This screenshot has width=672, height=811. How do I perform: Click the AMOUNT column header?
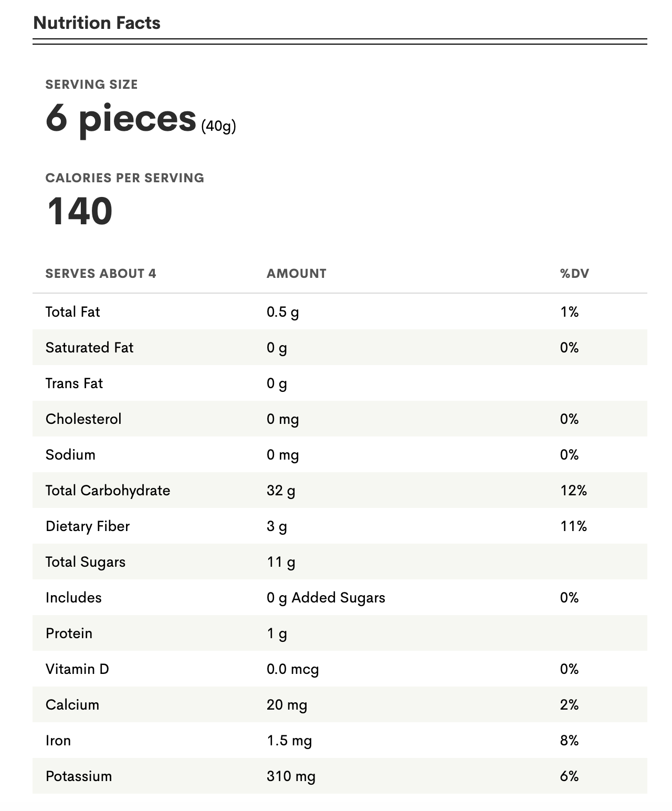point(296,274)
